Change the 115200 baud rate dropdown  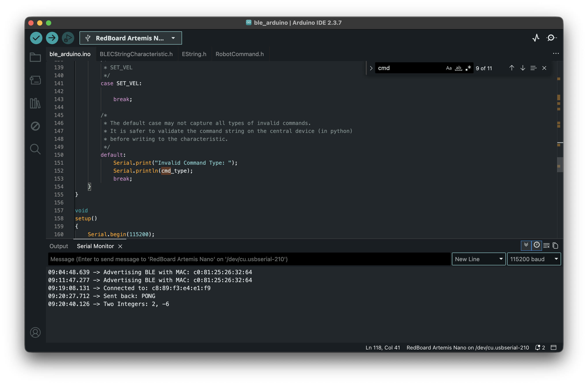534,259
